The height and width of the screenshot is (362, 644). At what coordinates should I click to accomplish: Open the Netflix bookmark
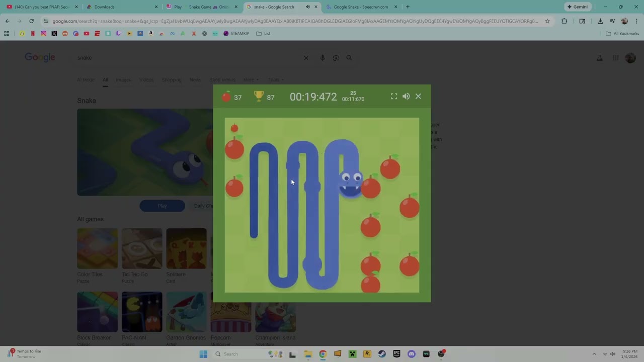click(33, 34)
